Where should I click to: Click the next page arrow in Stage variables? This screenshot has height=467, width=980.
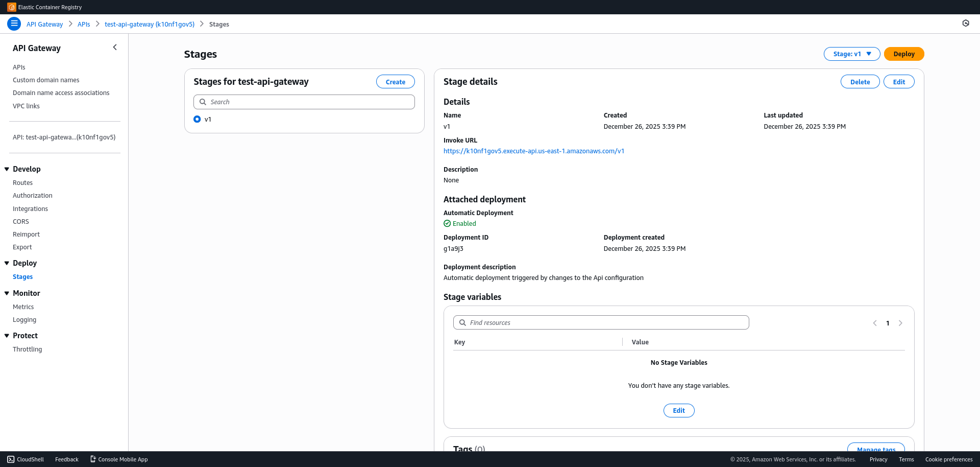click(x=900, y=323)
